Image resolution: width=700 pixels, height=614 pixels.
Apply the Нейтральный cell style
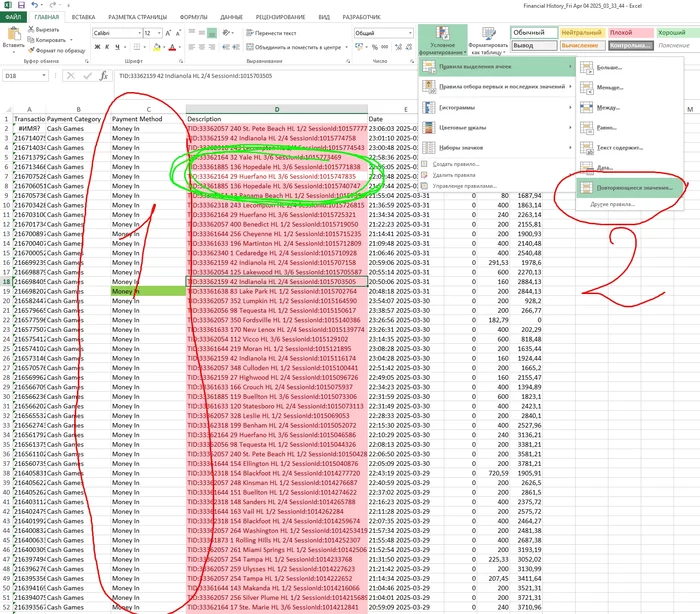(582, 33)
